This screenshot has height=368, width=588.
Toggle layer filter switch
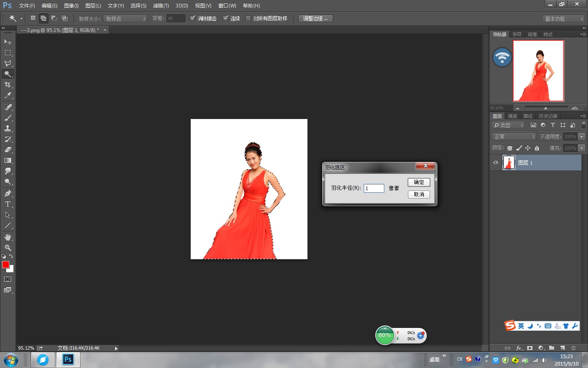click(584, 125)
